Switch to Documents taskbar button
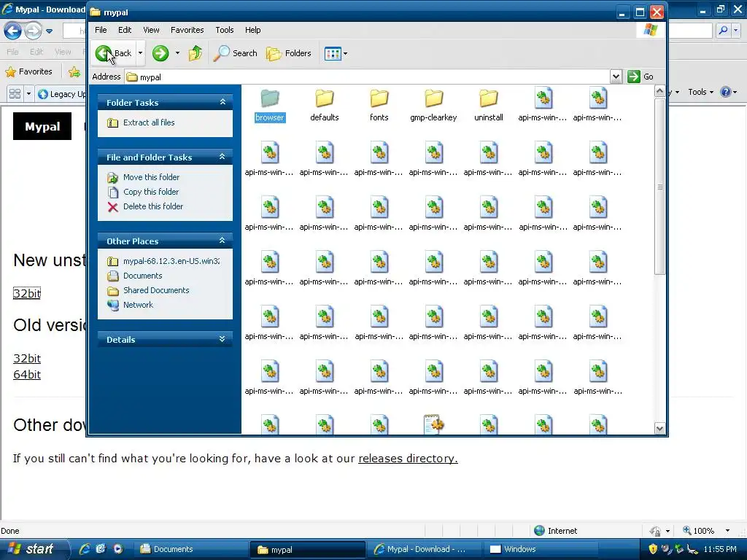Screen dimensions: 747x560 coord(190,549)
